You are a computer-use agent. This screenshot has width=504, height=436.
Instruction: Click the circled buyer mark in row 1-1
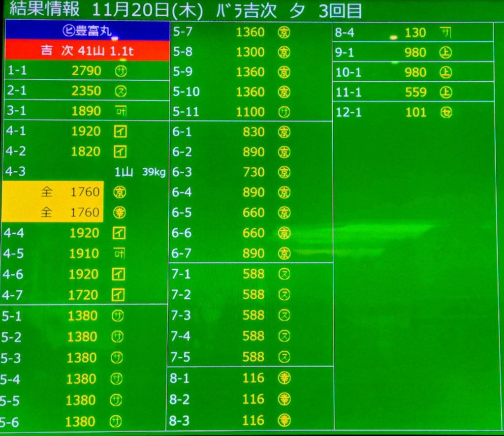tap(120, 71)
